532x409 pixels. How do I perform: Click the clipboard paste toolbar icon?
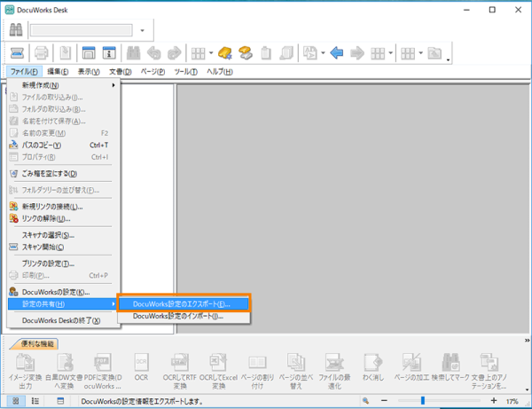click(266, 53)
